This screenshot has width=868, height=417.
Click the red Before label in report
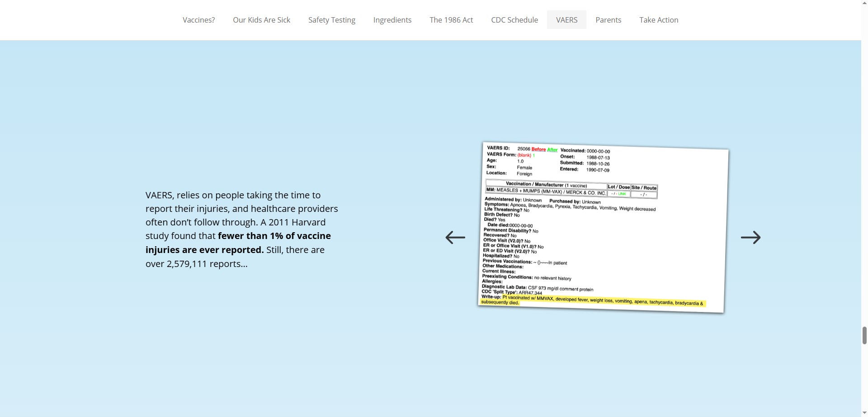click(538, 149)
